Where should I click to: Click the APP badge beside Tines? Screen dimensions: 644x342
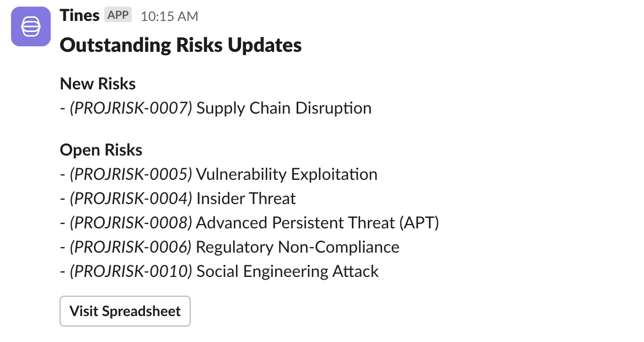tap(118, 15)
